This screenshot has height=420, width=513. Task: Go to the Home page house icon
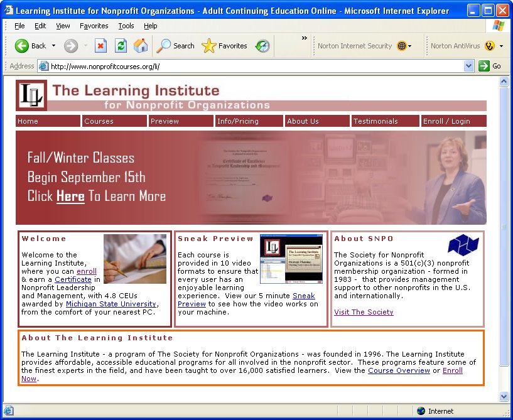[141, 46]
